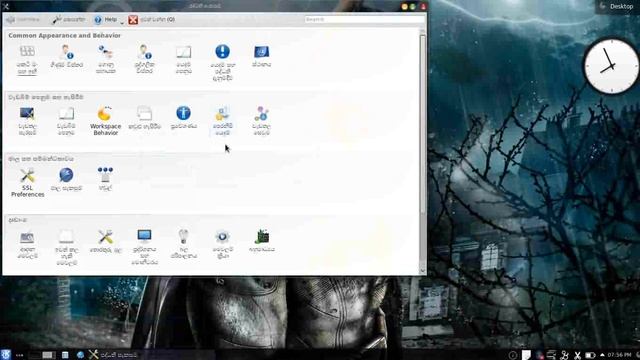Viewport: 640px width, 360px height.
Task: Open the overlapping windows icon beside Workspace Behavior
Action: pyautogui.click(x=144, y=118)
